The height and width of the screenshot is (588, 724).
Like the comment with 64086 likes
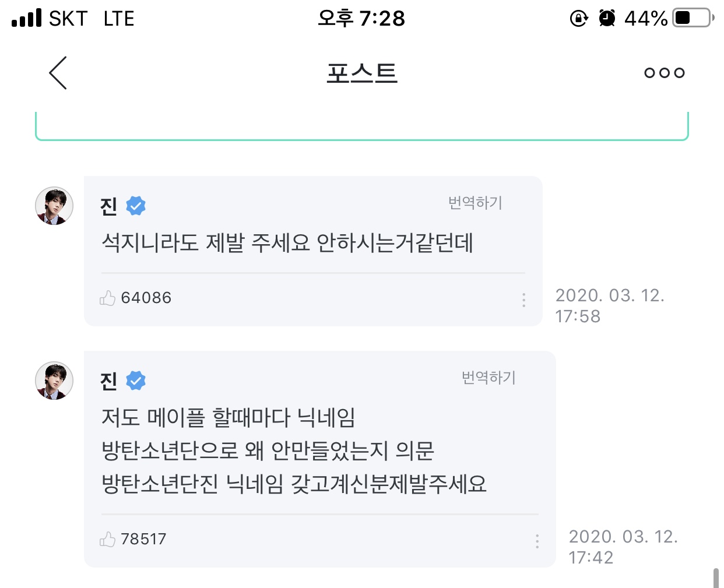(108, 298)
